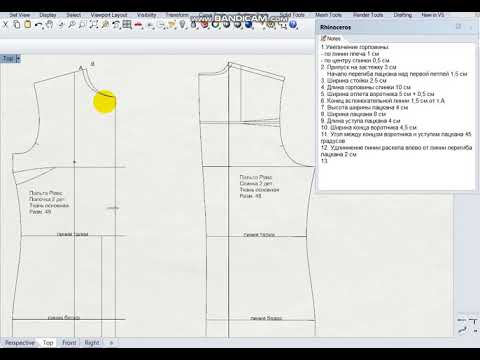Expand the Top viewport title dropdown arrow

18,59
